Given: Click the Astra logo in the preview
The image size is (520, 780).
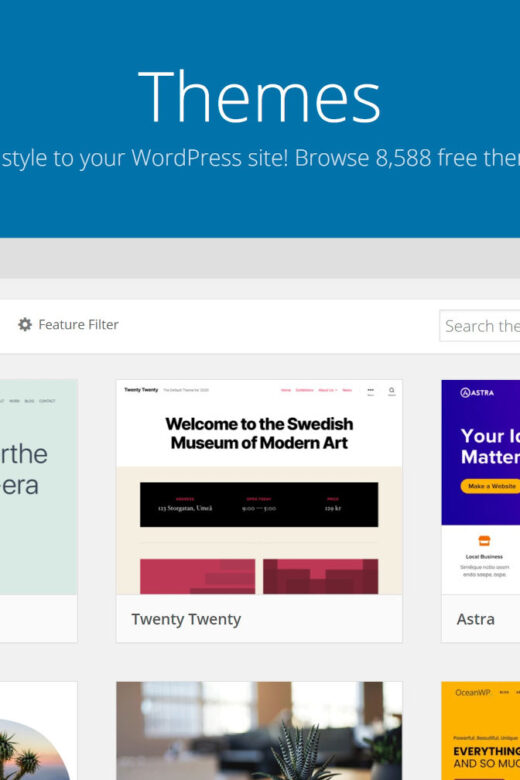Looking at the screenshot, I should tap(477, 392).
